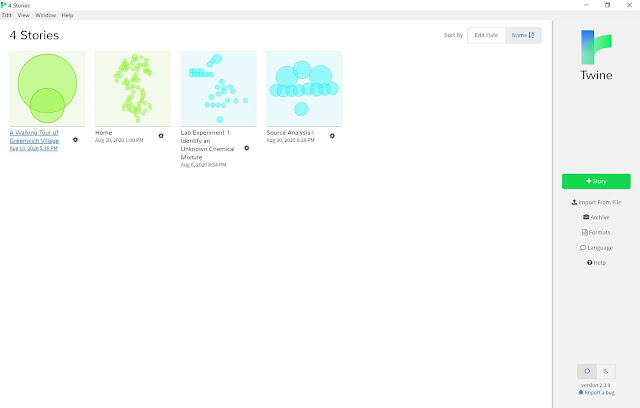Open the Help menu in menu bar
The height and width of the screenshot is (408, 640).
pos(67,15)
